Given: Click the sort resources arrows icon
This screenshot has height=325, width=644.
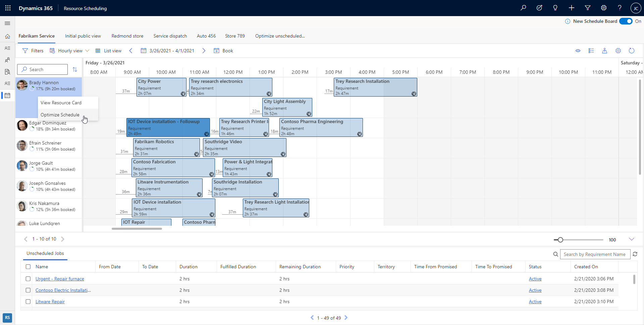Looking at the screenshot, I should click(75, 69).
